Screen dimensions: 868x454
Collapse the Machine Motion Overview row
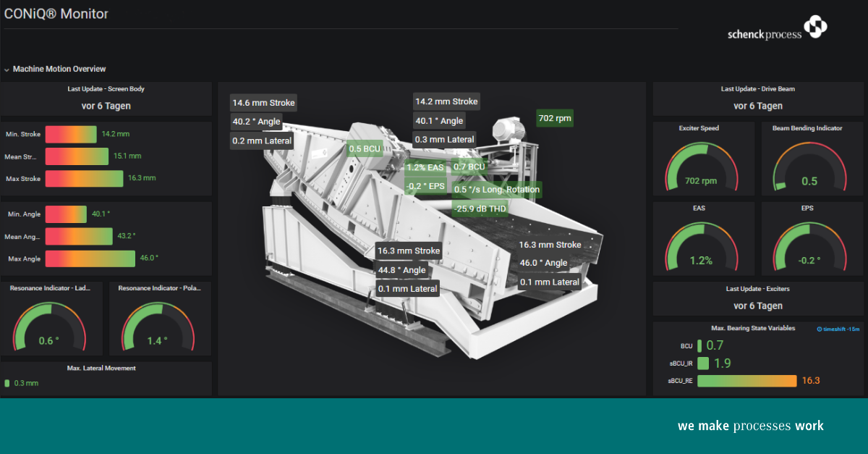(55, 69)
